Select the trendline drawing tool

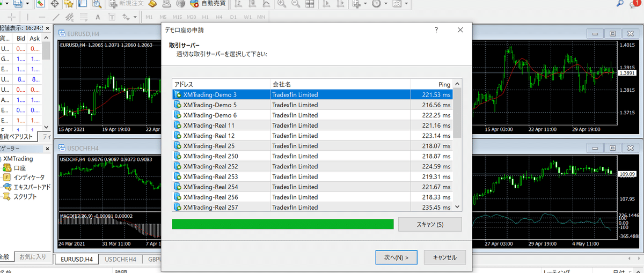click(56, 17)
